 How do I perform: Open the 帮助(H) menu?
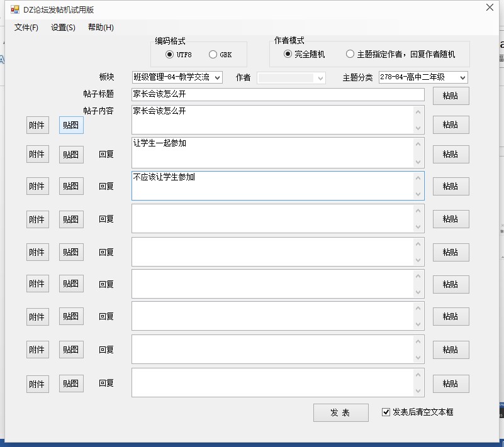point(101,28)
